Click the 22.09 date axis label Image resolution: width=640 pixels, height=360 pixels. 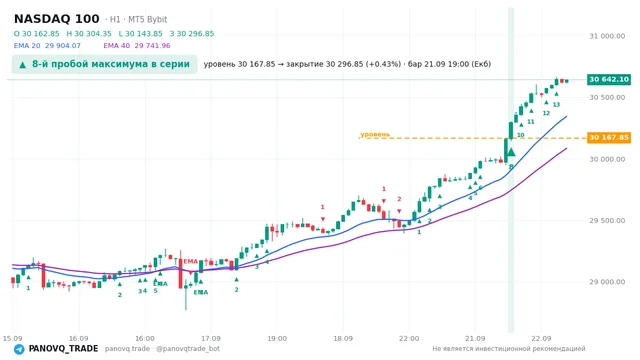541,338
